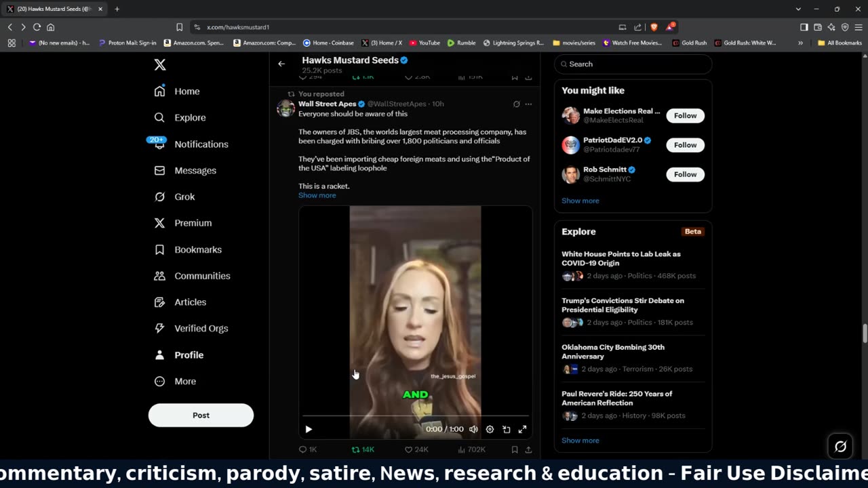Open Wall Street Apes avatar
This screenshot has height=488, width=868.
[286, 108]
